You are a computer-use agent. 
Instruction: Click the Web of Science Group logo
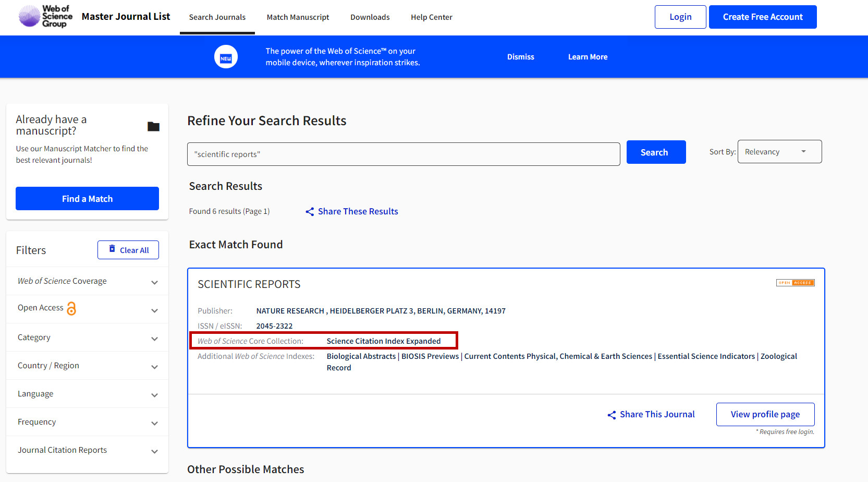tap(46, 16)
